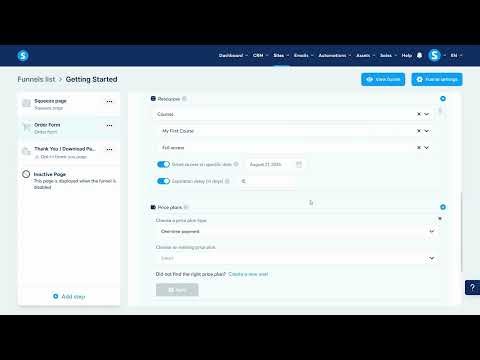Clear the Full access selection X
The width and height of the screenshot is (480, 360).
pos(419,148)
